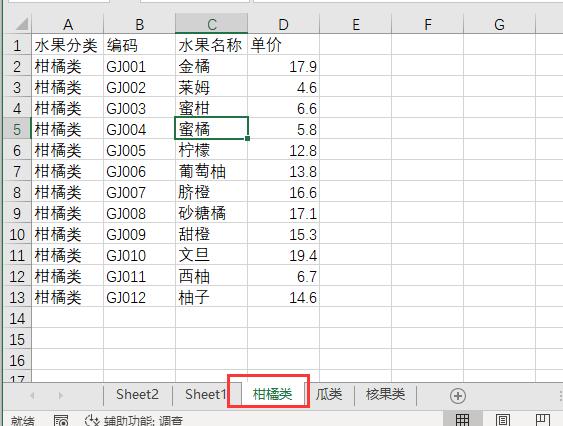Select price cell 14.6
This screenshot has width=563, height=426.
pyautogui.click(x=283, y=297)
